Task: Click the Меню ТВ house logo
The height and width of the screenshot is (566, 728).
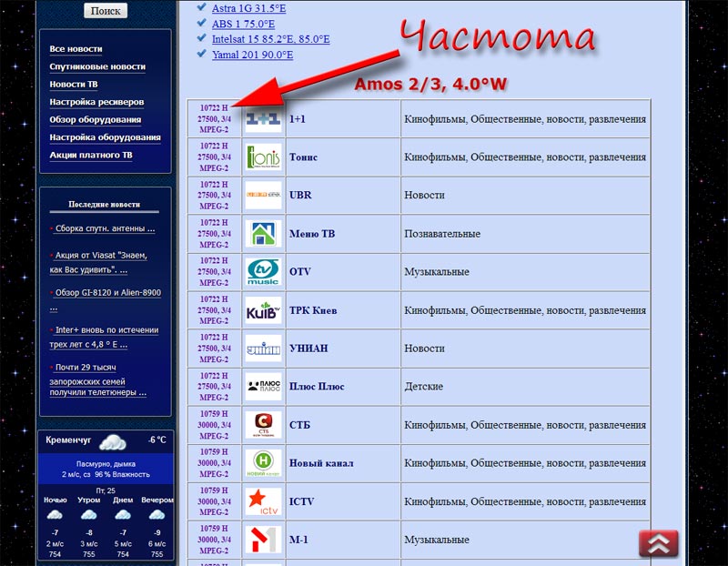Action: [263, 234]
